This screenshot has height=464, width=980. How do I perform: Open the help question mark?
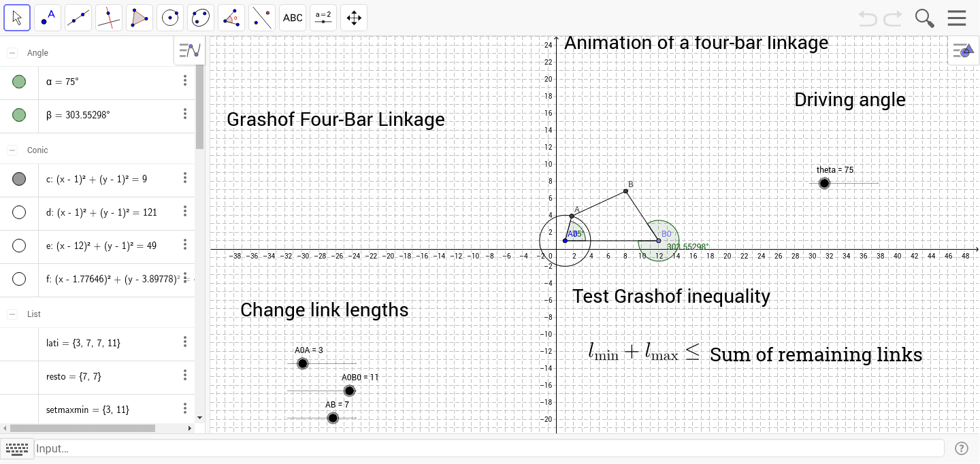click(x=962, y=448)
